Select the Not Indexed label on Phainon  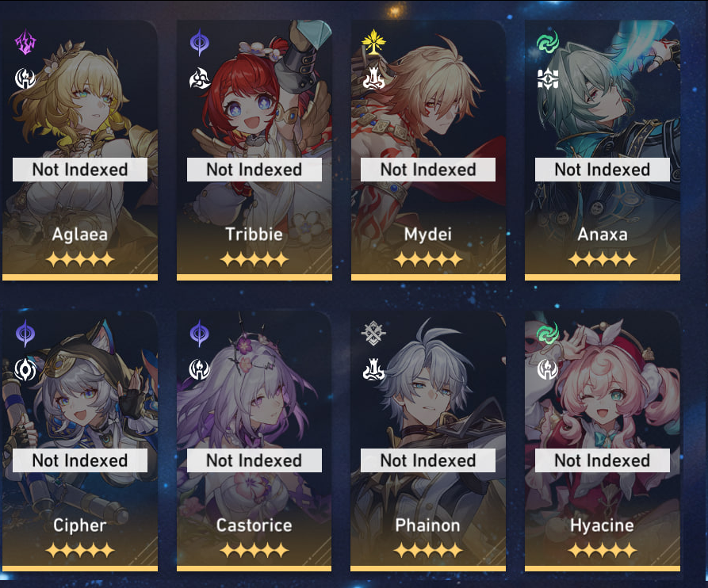pos(428,460)
